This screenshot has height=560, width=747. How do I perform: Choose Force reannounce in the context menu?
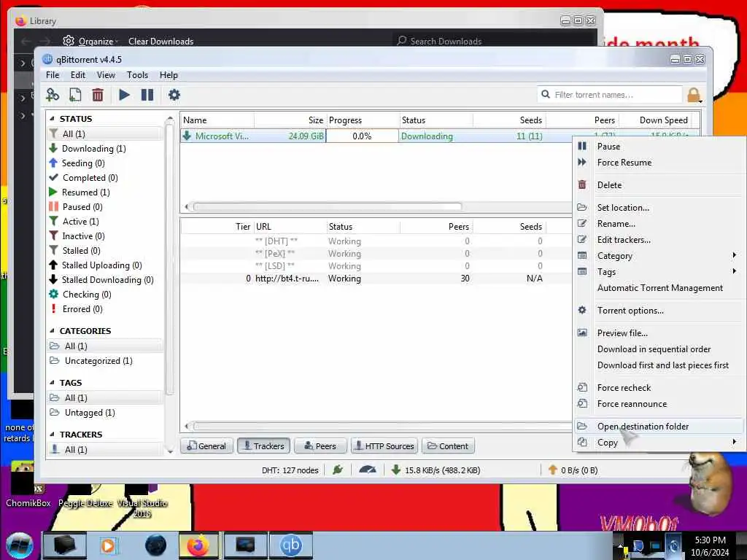pyautogui.click(x=659, y=404)
